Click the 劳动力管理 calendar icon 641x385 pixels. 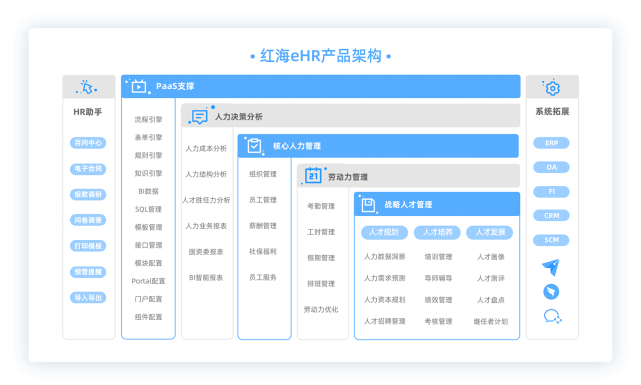[x=313, y=176]
